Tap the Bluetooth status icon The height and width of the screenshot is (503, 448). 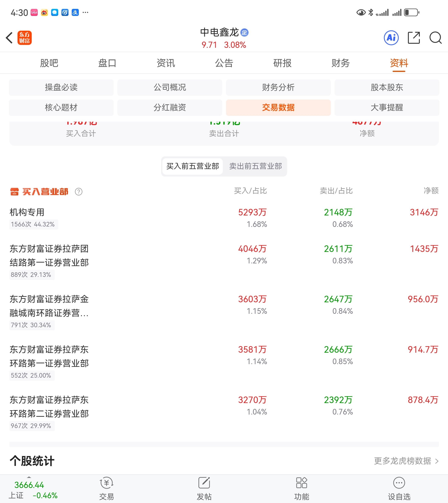371,12
